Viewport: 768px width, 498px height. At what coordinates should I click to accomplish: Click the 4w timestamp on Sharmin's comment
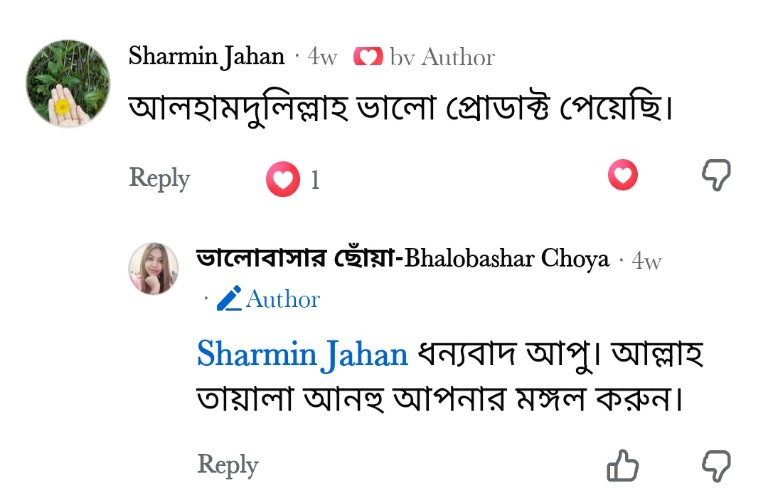322,57
